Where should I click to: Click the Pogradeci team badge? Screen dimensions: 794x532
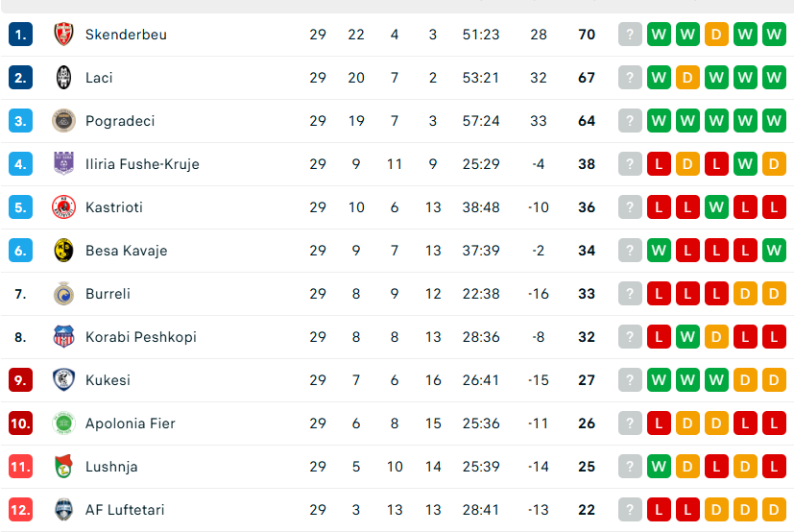(x=63, y=121)
